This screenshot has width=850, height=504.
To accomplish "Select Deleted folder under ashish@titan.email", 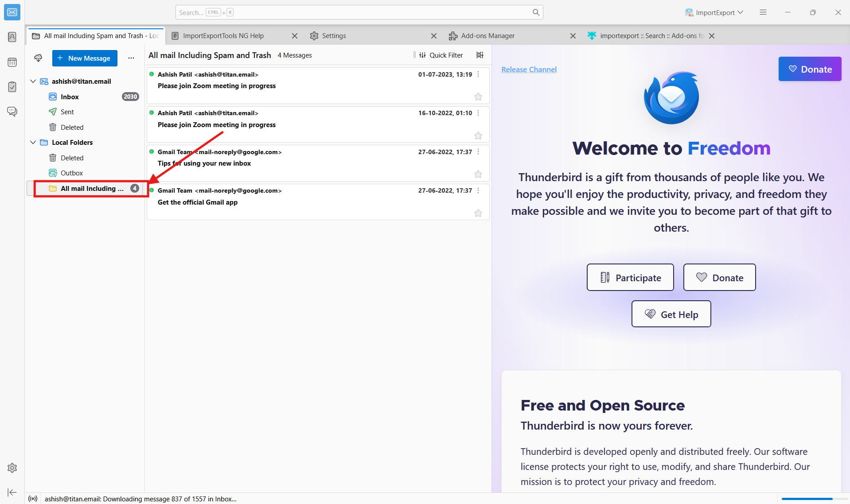I will 85,127.
